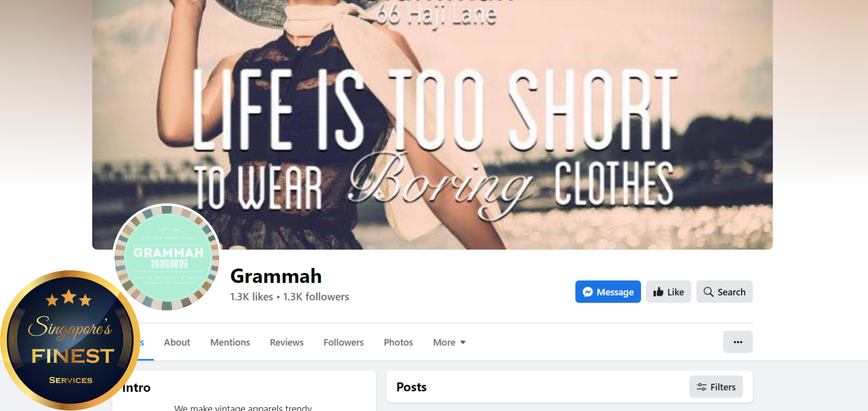View the Followers tab
The width and height of the screenshot is (868, 411).
pos(344,342)
